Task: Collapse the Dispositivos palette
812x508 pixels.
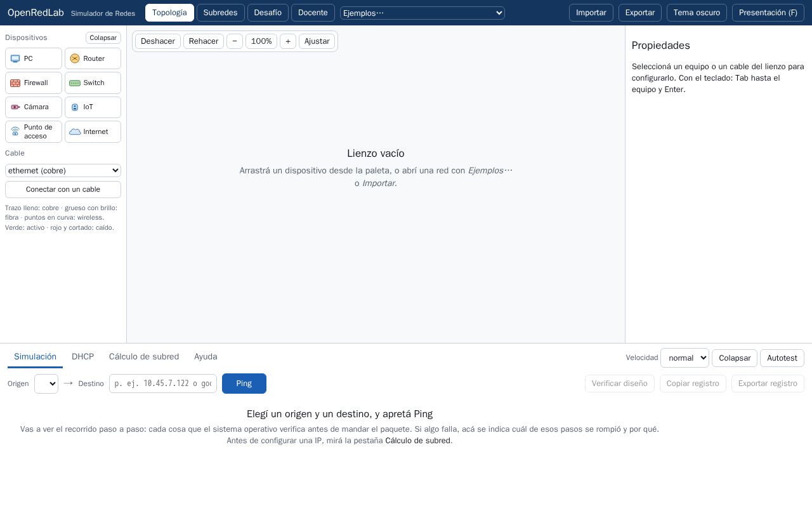Action: 103,37
